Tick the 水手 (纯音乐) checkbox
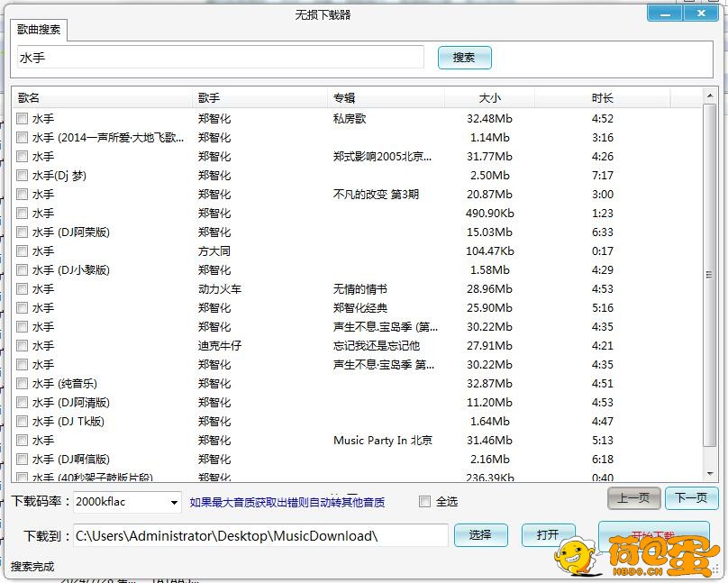The image size is (728, 583). [22, 383]
